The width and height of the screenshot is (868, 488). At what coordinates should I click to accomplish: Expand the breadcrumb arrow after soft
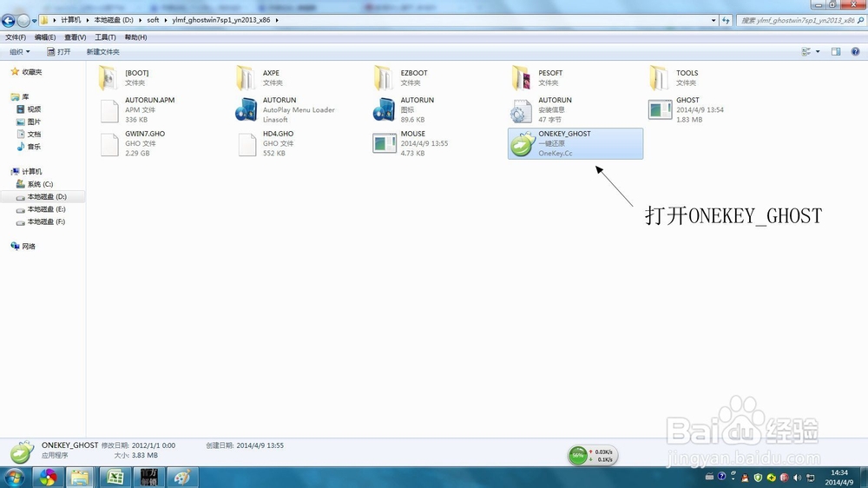[166, 20]
